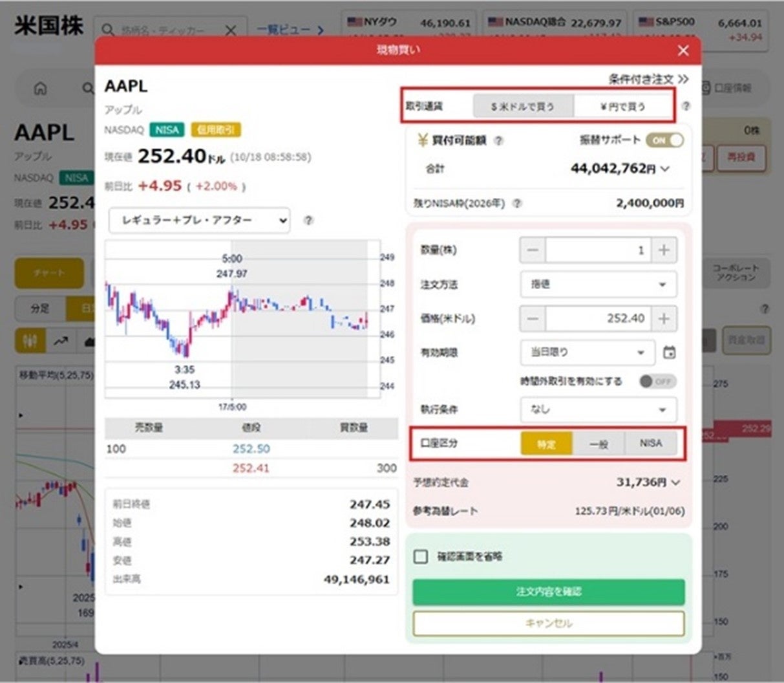Select NISA under 口座区分
This screenshot has width=784, height=683.
tap(652, 443)
